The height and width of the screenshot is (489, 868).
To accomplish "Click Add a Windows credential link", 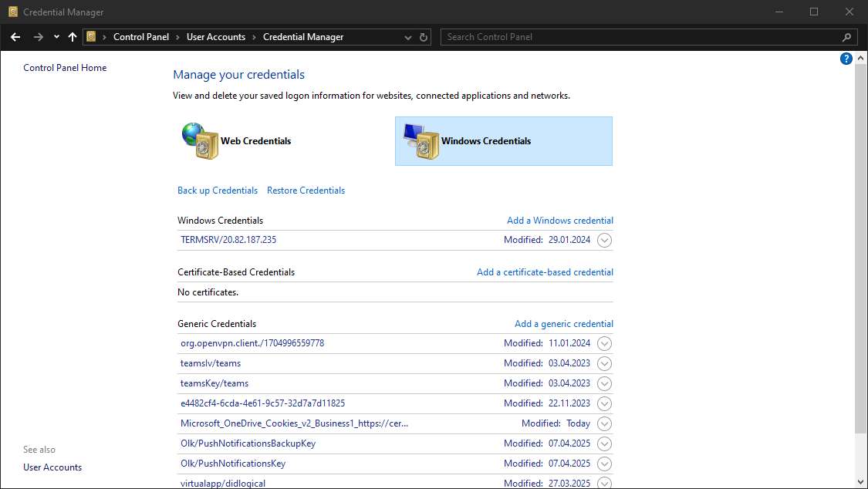I will [559, 221].
